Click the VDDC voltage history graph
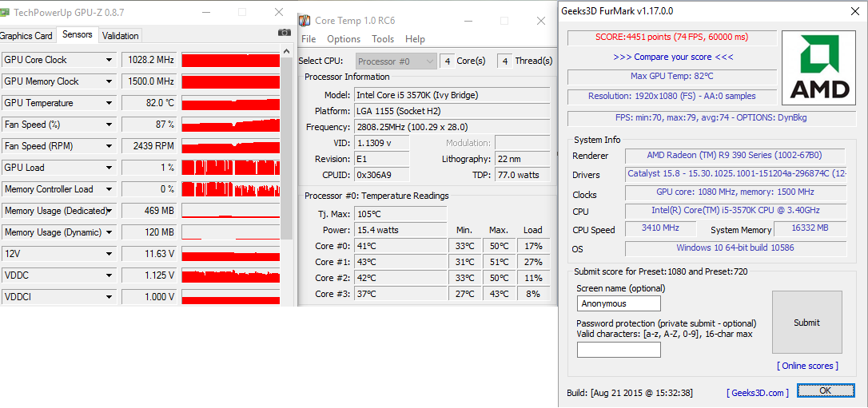This screenshot has width=868, height=408. (231, 275)
